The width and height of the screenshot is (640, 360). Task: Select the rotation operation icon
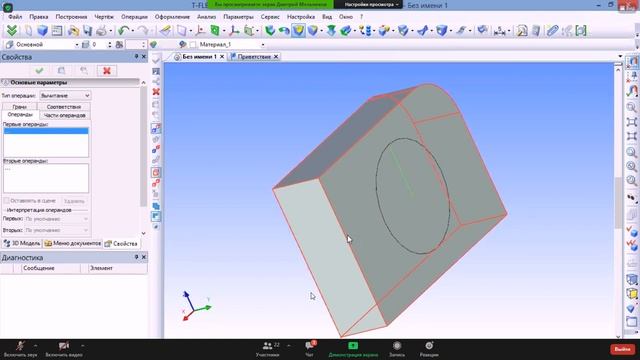[284, 31]
